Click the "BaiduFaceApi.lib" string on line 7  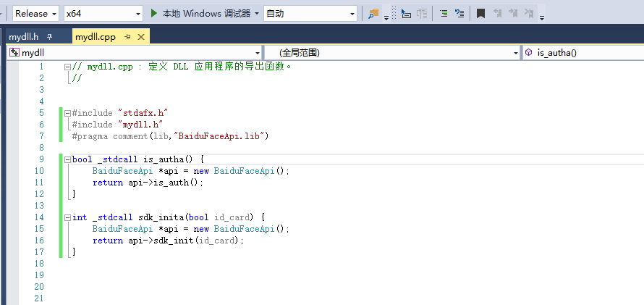tap(221, 136)
